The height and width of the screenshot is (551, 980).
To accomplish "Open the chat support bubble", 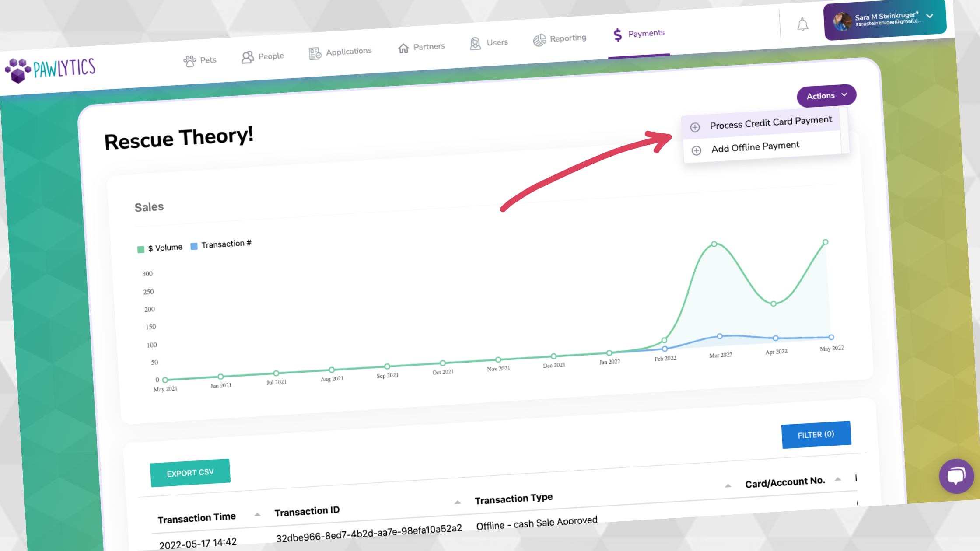I will (956, 476).
